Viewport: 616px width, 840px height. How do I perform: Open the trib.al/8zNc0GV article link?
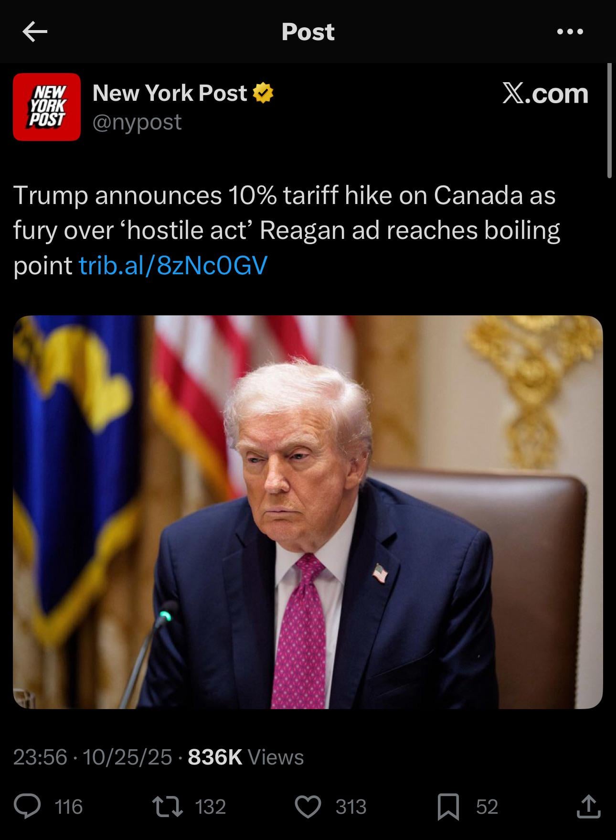tap(173, 266)
